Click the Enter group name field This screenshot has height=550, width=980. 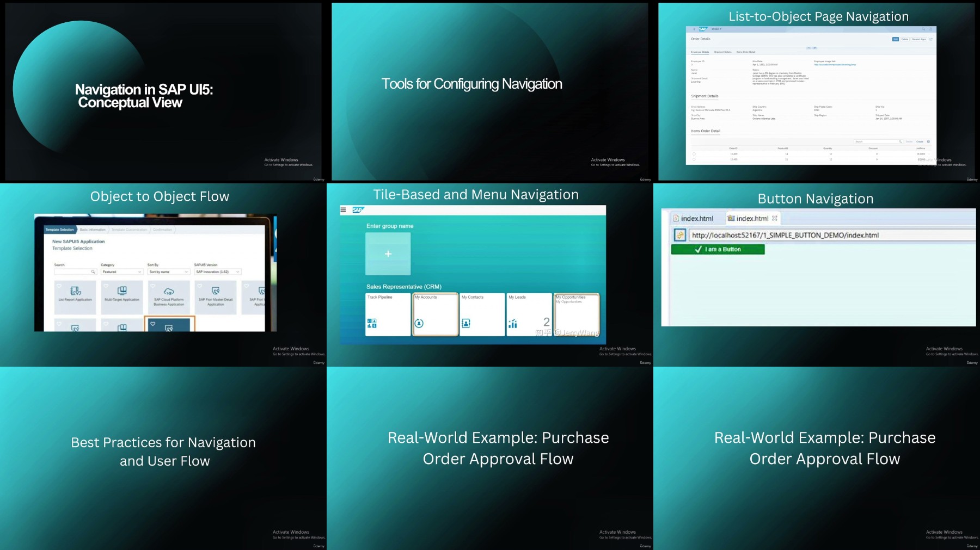tap(390, 226)
